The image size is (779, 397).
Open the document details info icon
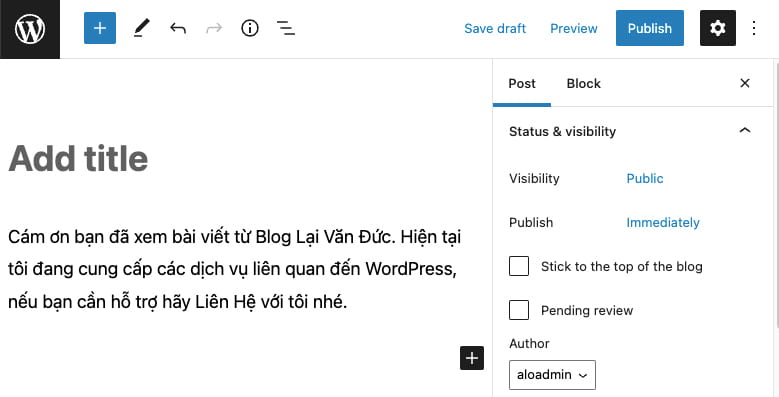click(x=250, y=28)
